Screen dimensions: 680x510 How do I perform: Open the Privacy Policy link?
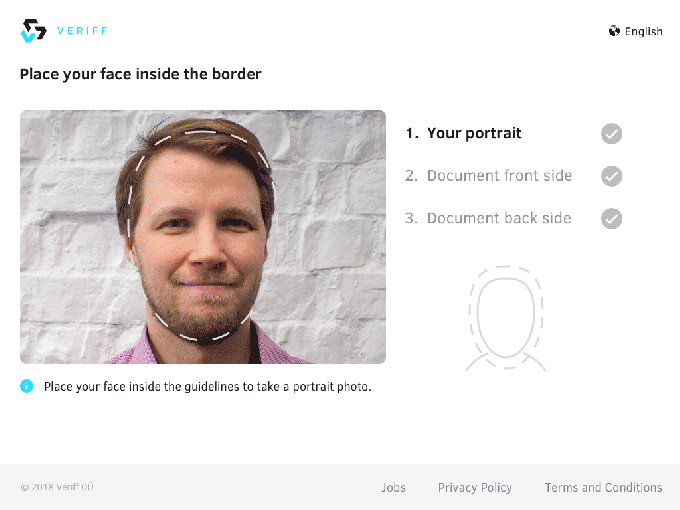pyautogui.click(x=475, y=488)
